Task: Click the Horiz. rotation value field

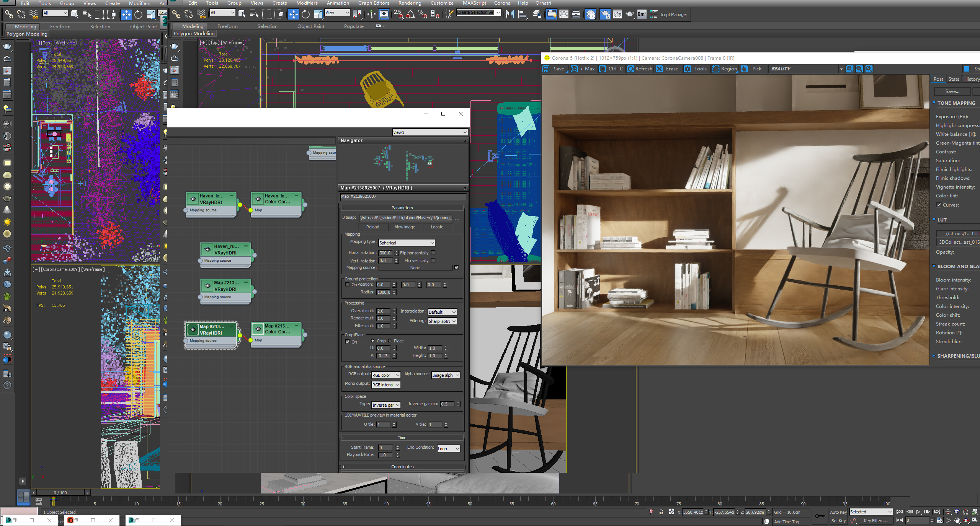Action: tap(386, 253)
